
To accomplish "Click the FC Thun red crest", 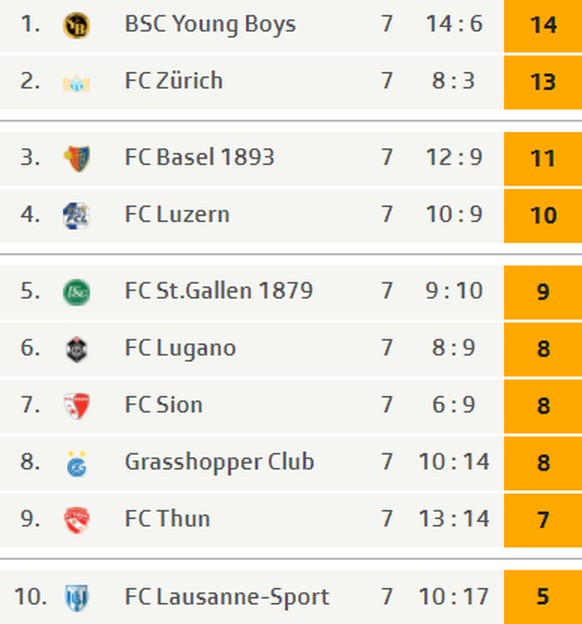I will coord(76,520).
